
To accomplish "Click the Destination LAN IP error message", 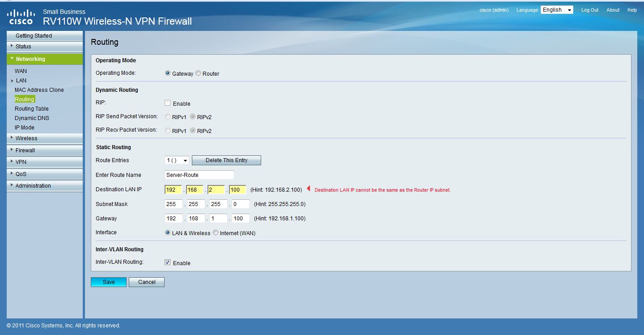I will click(x=383, y=190).
